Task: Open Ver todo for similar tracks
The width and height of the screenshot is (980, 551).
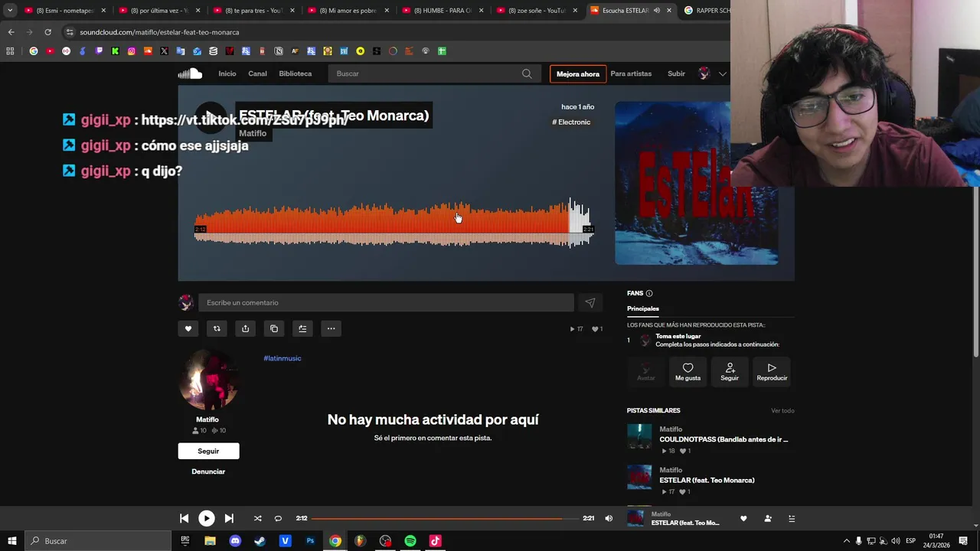Action: 782,411
